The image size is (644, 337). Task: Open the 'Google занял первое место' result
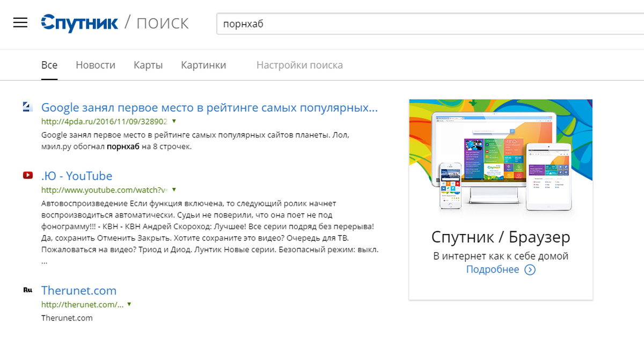click(209, 107)
